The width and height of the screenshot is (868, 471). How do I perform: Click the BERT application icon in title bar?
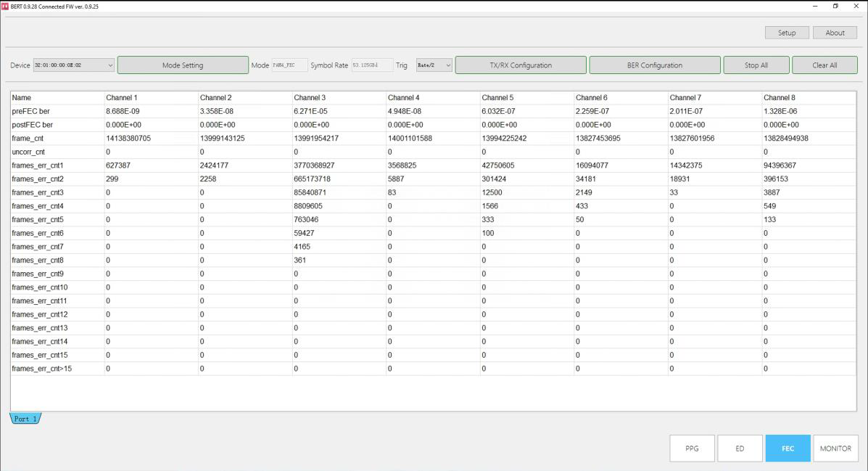pos(4,6)
